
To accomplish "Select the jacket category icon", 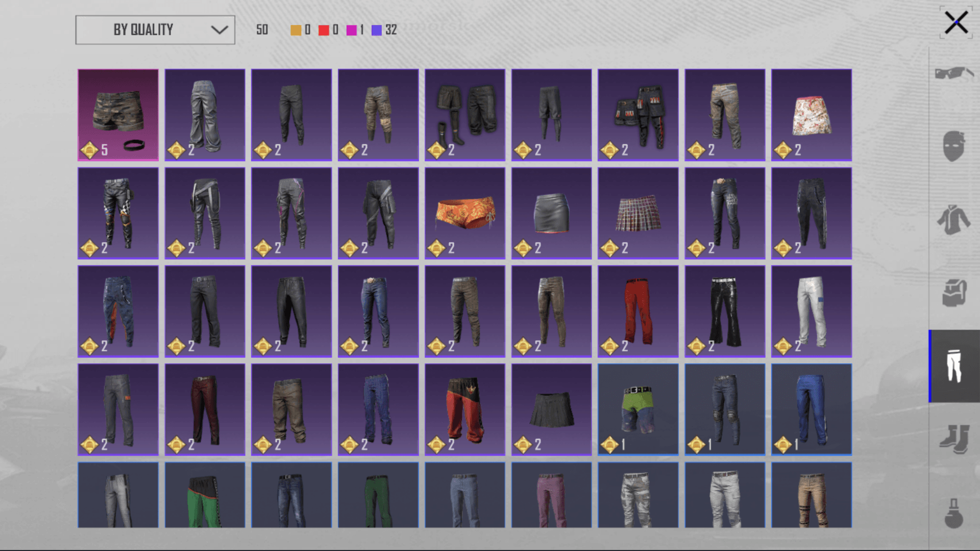I will (x=954, y=220).
